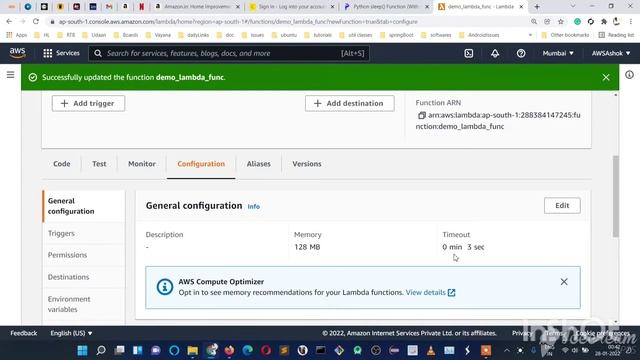Switch to the Aliases tab
640x360 pixels.
[258, 164]
